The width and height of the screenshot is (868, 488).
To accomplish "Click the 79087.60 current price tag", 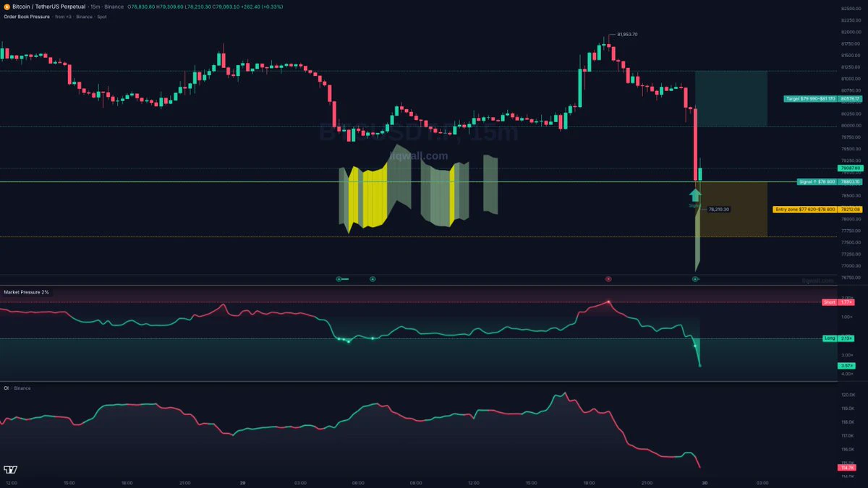I will pyautogui.click(x=851, y=168).
